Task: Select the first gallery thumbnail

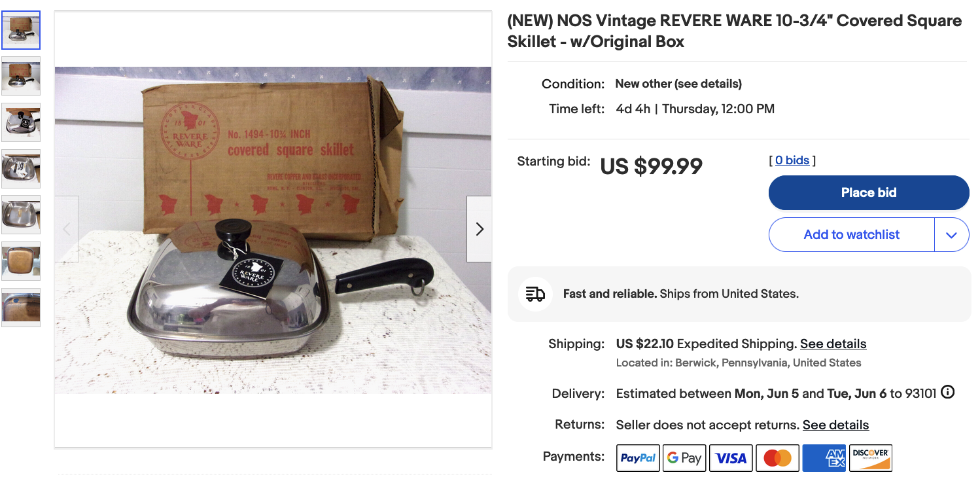Action: tap(20, 29)
